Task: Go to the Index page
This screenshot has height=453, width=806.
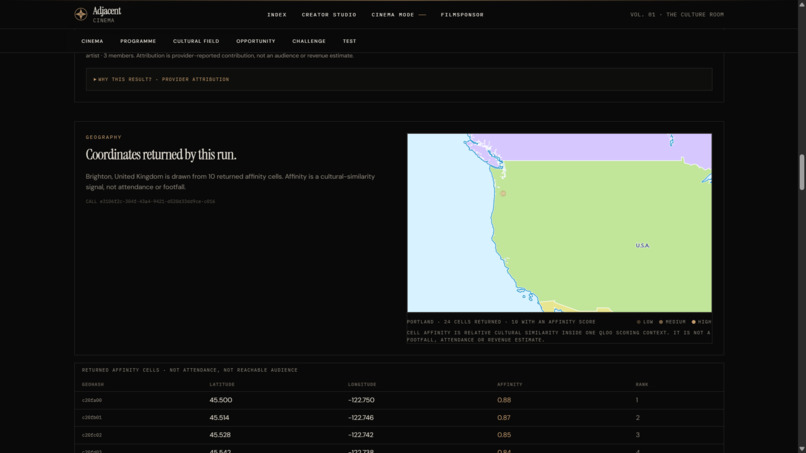Action: (277, 15)
